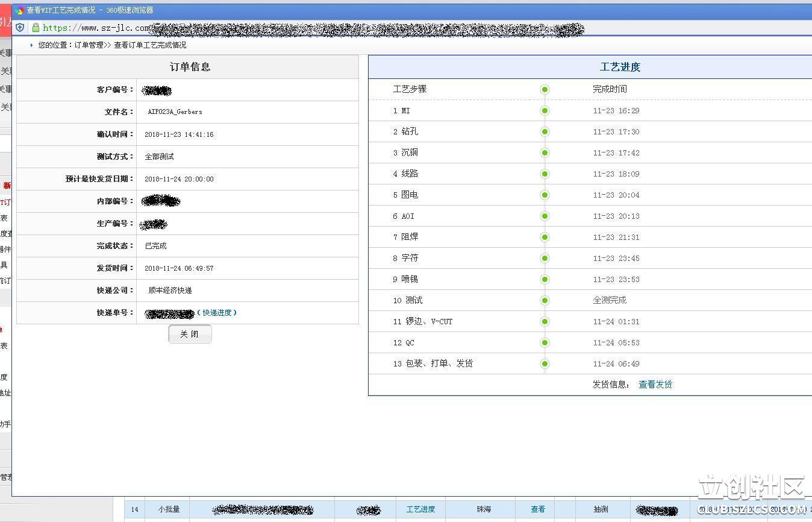Click the green padlock icon in address bar
This screenshot has height=522, width=812.
coord(36,28)
